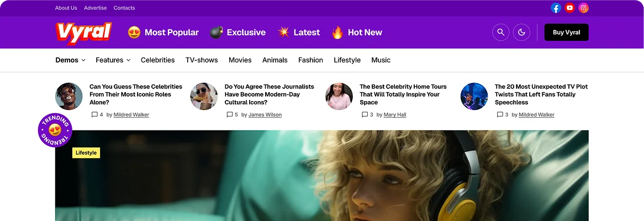This screenshot has height=221, width=644.
Task: Click the fire emoji beside Hot New
Action: coord(337,32)
